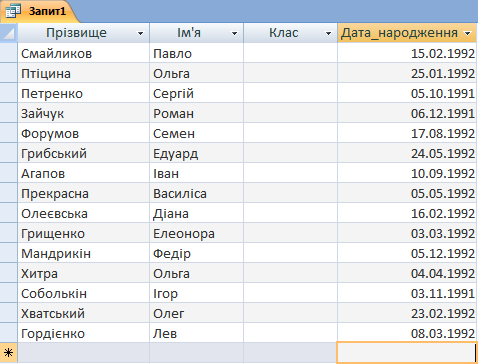Select the Клас column header
The height and width of the screenshot is (364, 478).
click(x=290, y=33)
